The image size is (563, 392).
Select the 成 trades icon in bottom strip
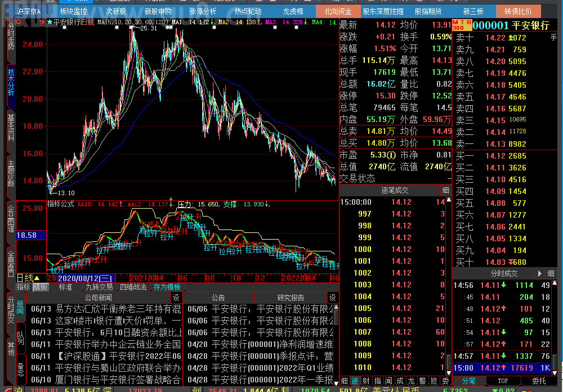[x=400, y=381]
